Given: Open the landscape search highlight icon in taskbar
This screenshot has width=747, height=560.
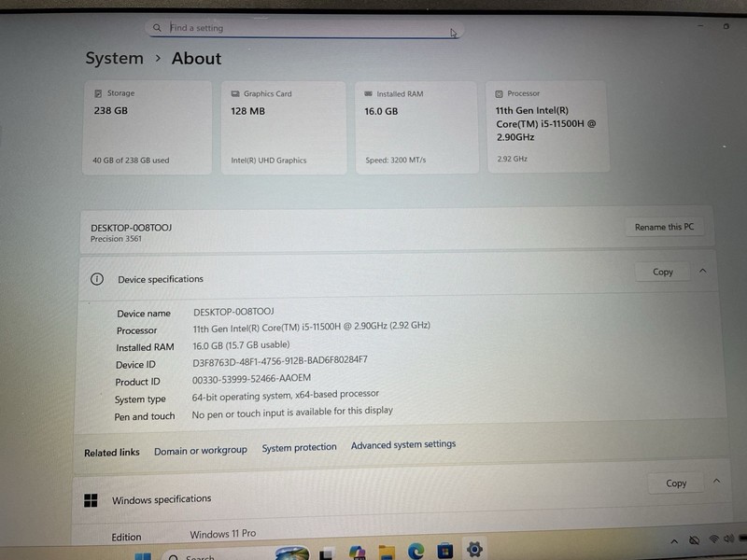Looking at the screenshot, I should click(x=291, y=553).
